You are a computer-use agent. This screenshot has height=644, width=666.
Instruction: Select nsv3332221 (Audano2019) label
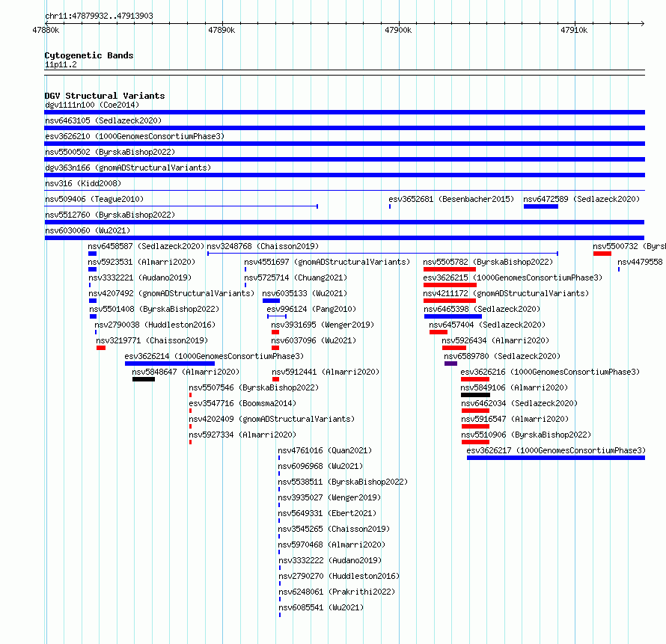(140, 277)
